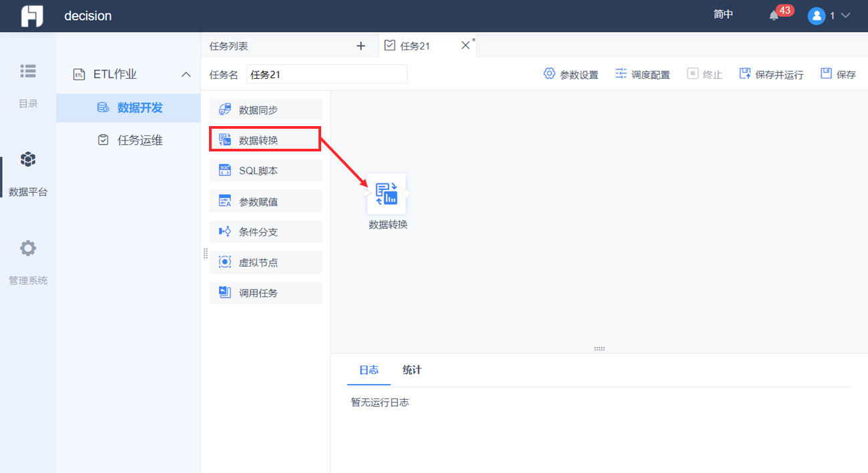Image resolution: width=868 pixels, height=473 pixels.
Task: Switch to the 日志 tab
Action: (369, 370)
